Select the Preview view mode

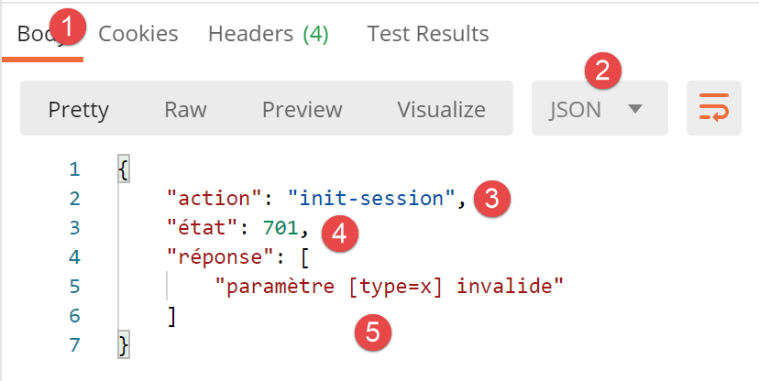(302, 110)
